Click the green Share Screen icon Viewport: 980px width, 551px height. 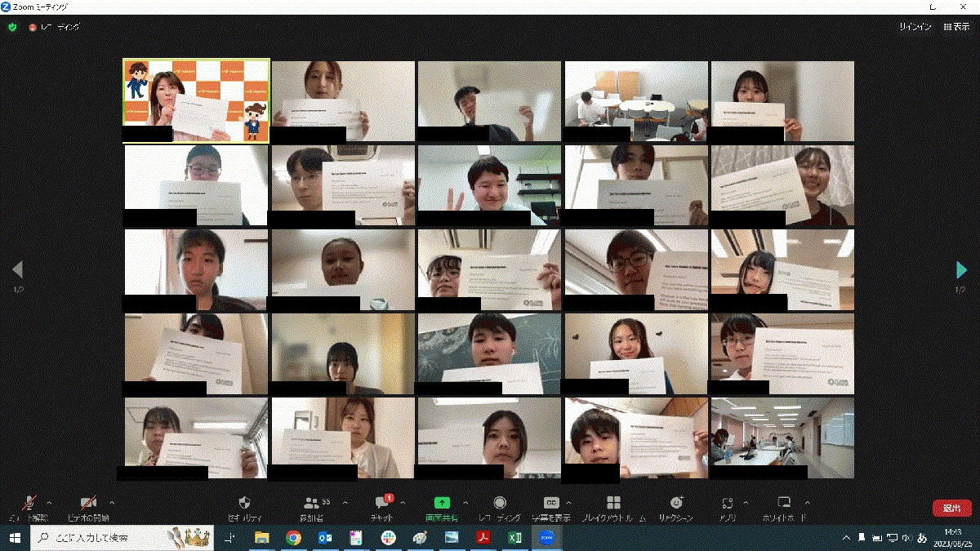[x=441, y=504]
